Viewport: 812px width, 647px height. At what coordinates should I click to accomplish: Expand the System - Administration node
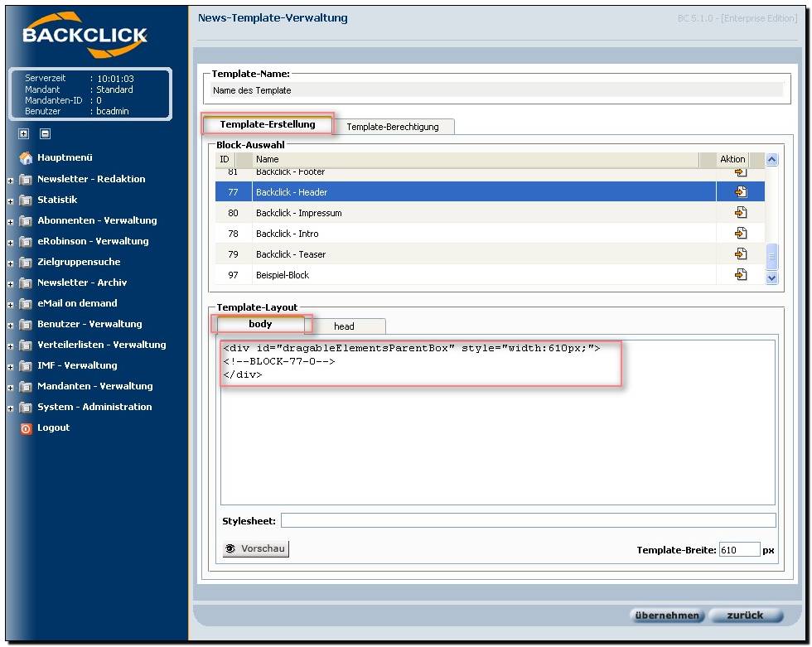pyautogui.click(x=11, y=408)
